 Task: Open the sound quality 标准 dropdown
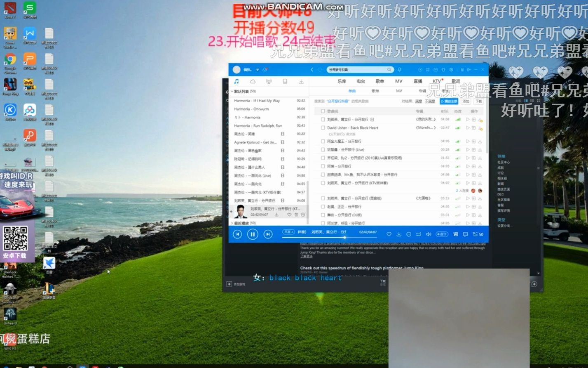click(x=288, y=232)
